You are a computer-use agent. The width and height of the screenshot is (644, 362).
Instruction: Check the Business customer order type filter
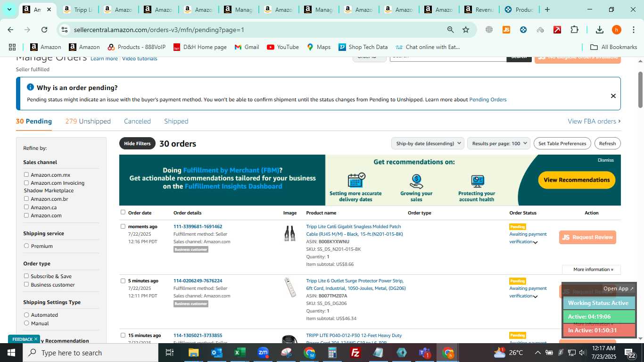point(26,284)
